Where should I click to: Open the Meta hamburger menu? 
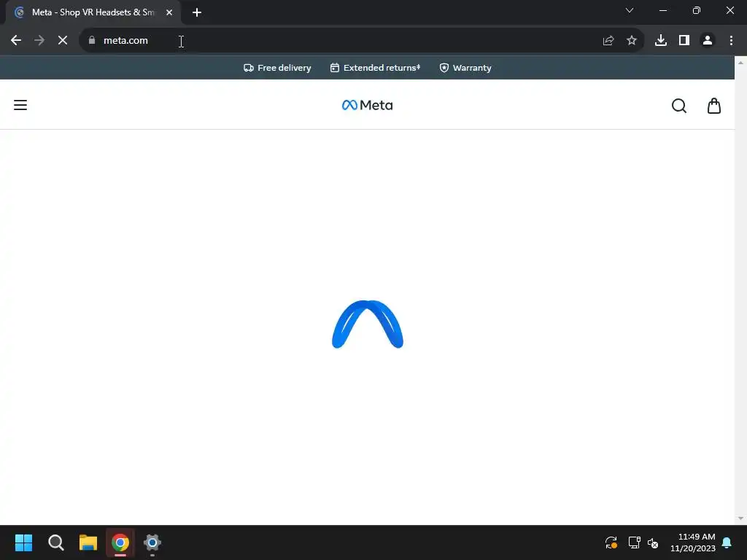click(x=20, y=105)
